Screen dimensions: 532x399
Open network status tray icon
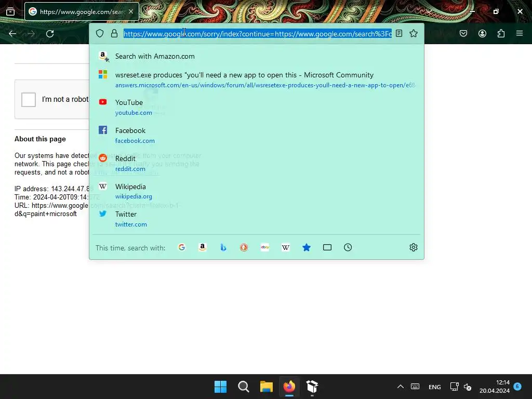[x=454, y=387]
